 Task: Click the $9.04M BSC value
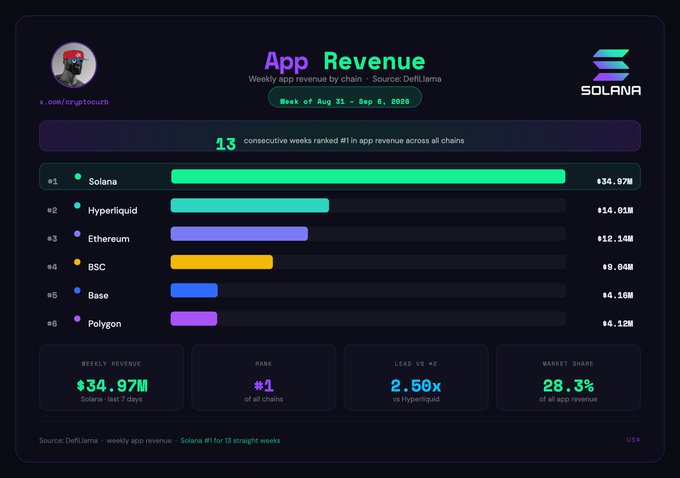pyautogui.click(x=618, y=267)
